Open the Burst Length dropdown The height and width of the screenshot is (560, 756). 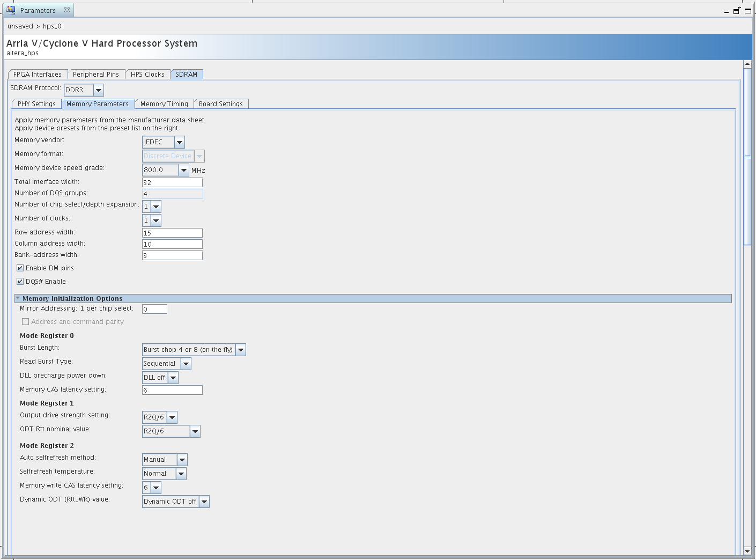click(241, 350)
